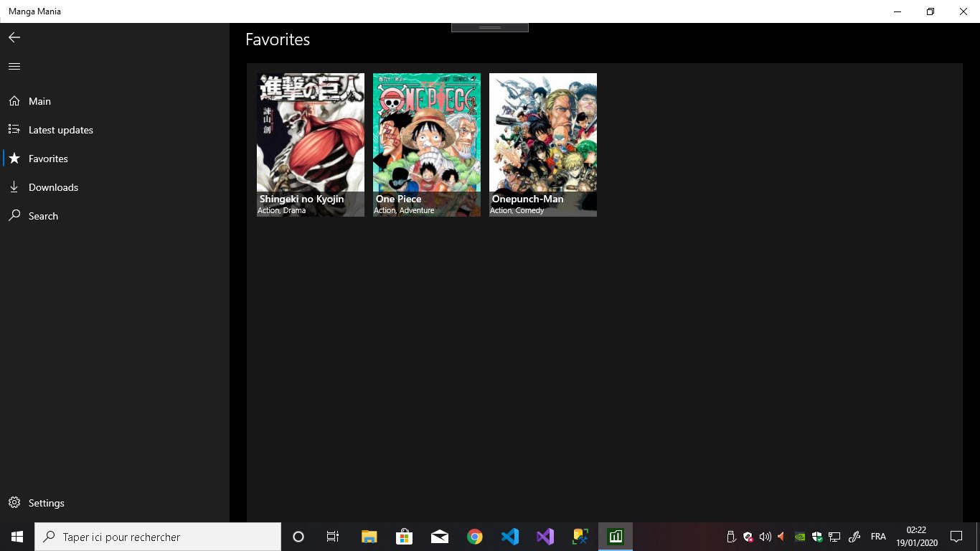Open the Microsoft Store
980x551 pixels.
(404, 537)
